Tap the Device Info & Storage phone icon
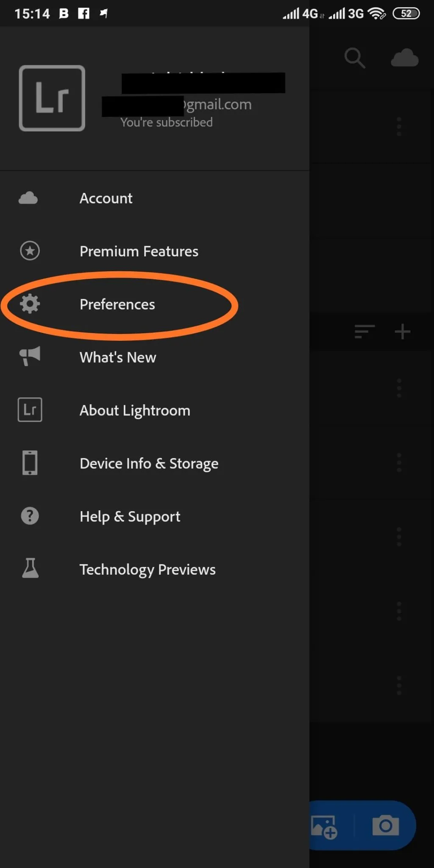The width and height of the screenshot is (434, 868). [29, 462]
